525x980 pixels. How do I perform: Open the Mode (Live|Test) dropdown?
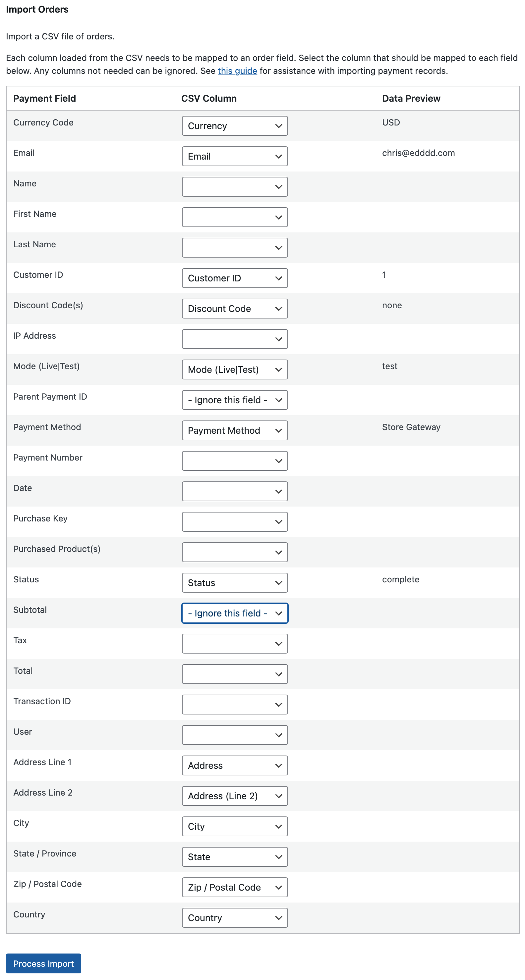tap(235, 369)
